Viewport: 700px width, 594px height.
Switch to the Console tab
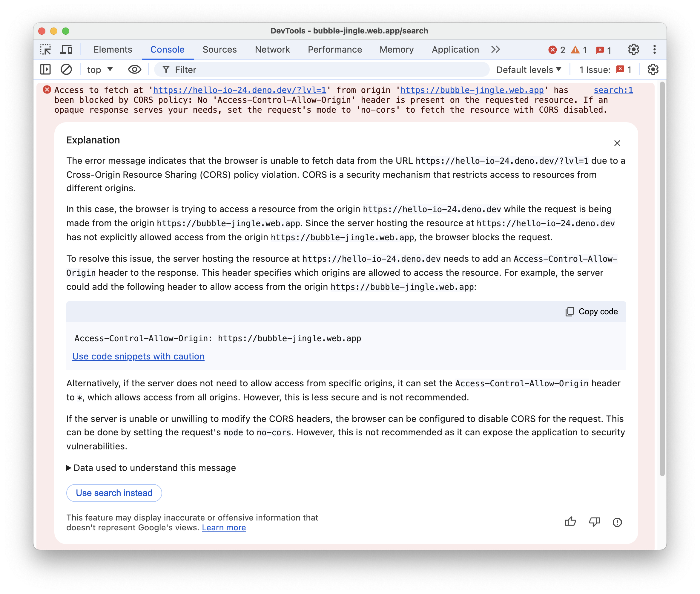[x=167, y=50]
